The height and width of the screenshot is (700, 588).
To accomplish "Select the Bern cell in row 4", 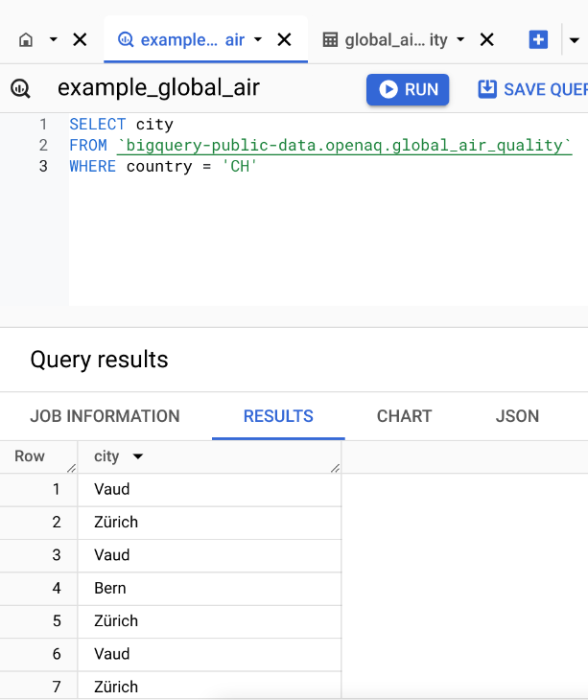I will (x=110, y=588).
